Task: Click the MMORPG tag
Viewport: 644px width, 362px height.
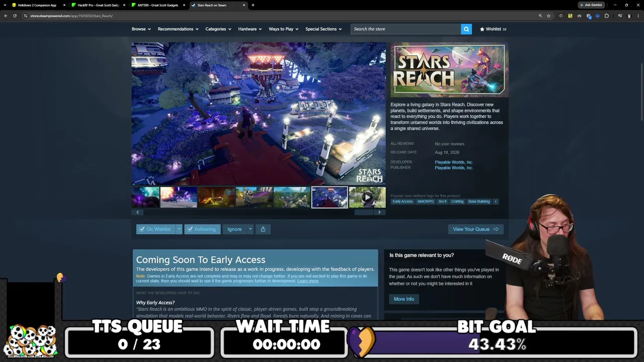Action: [426, 202]
